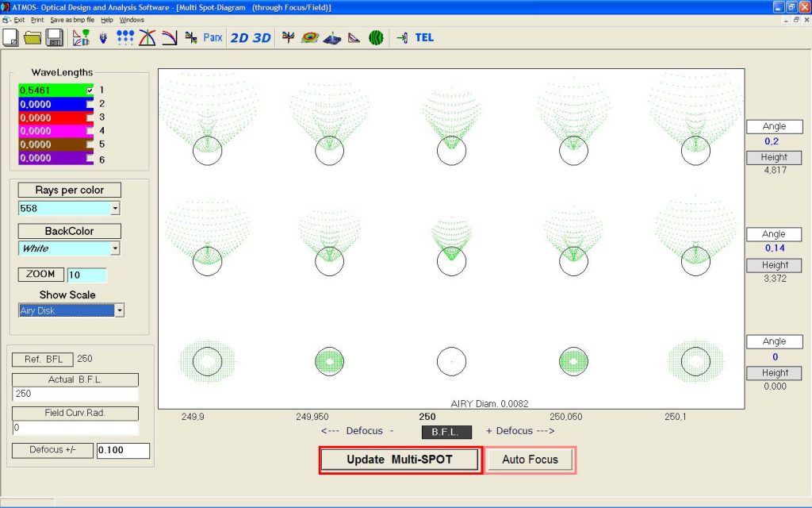This screenshot has width=812, height=508.
Task: Open the 2D layout view
Action: pyautogui.click(x=239, y=37)
